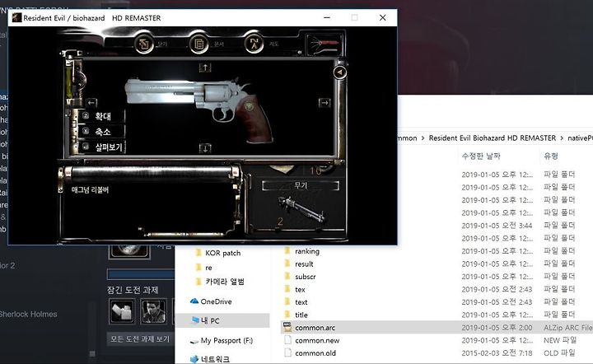
Task: Click common.old file icon
Action: pyautogui.click(x=287, y=353)
